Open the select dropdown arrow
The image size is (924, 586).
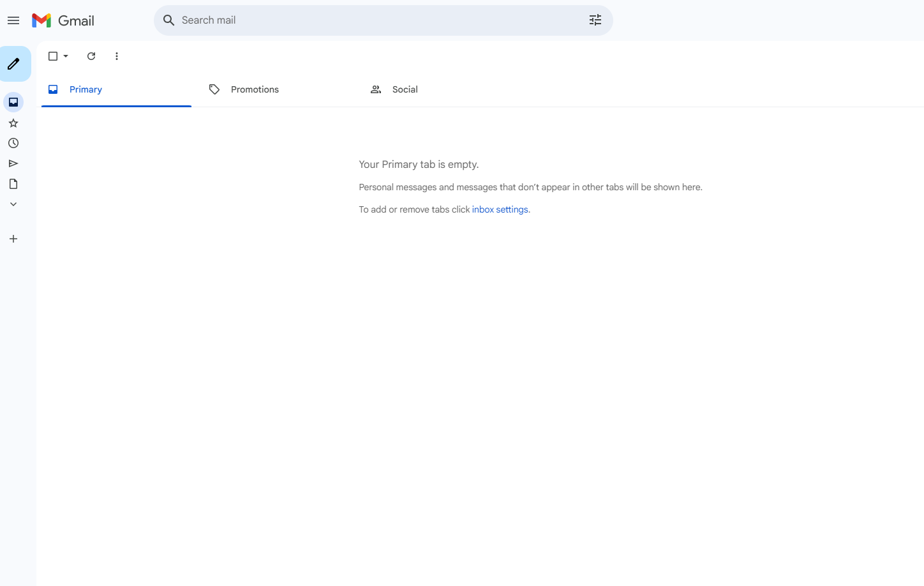tap(66, 56)
